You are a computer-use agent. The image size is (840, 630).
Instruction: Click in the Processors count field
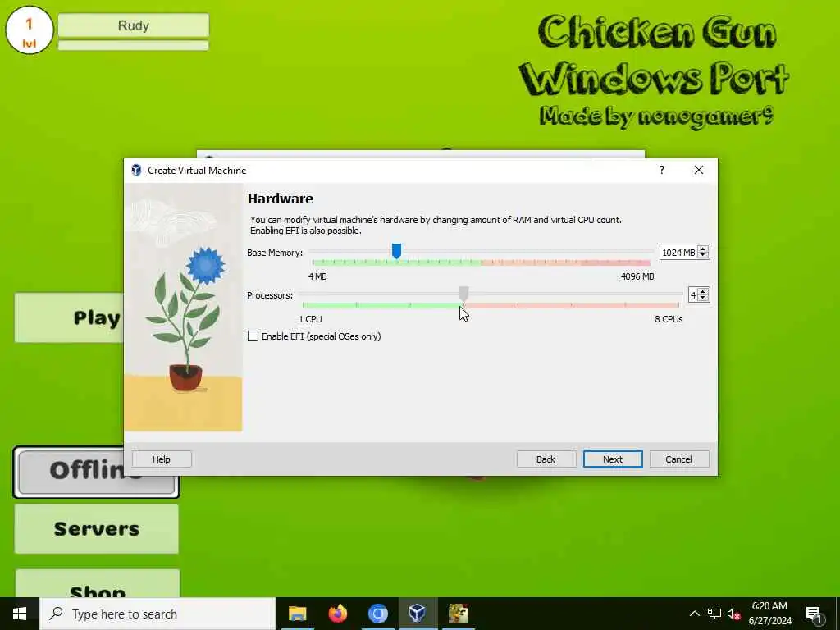(x=693, y=295)
